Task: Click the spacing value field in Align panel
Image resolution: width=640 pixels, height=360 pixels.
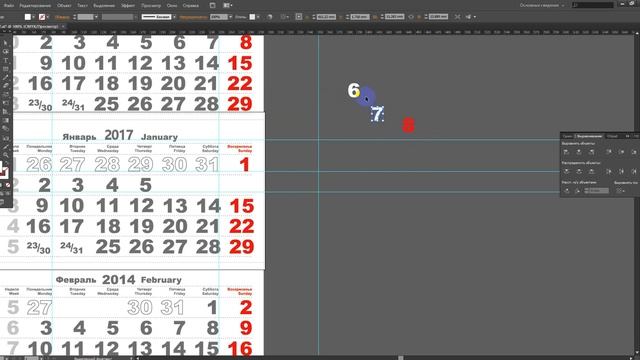Action: click(598, 191)
